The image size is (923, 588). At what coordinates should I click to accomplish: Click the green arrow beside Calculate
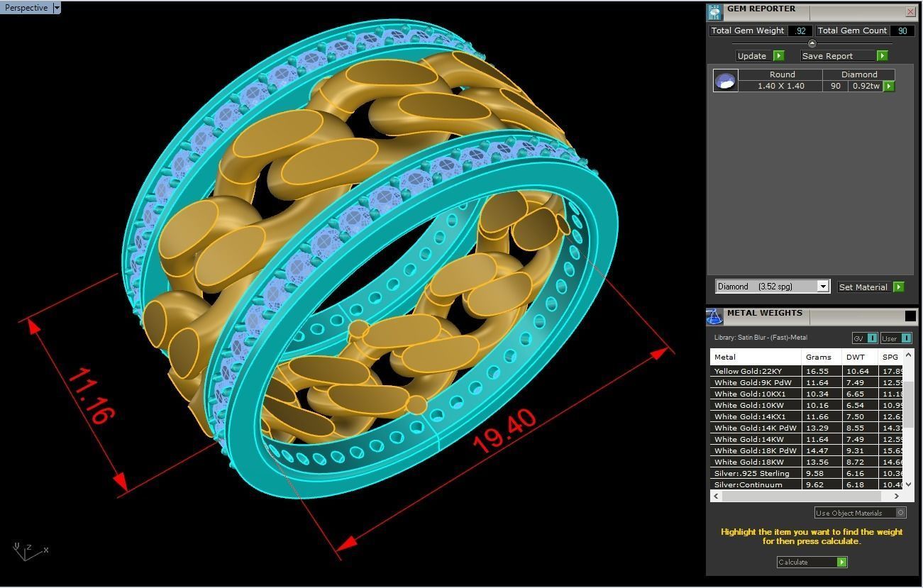[x=841, y=562]
